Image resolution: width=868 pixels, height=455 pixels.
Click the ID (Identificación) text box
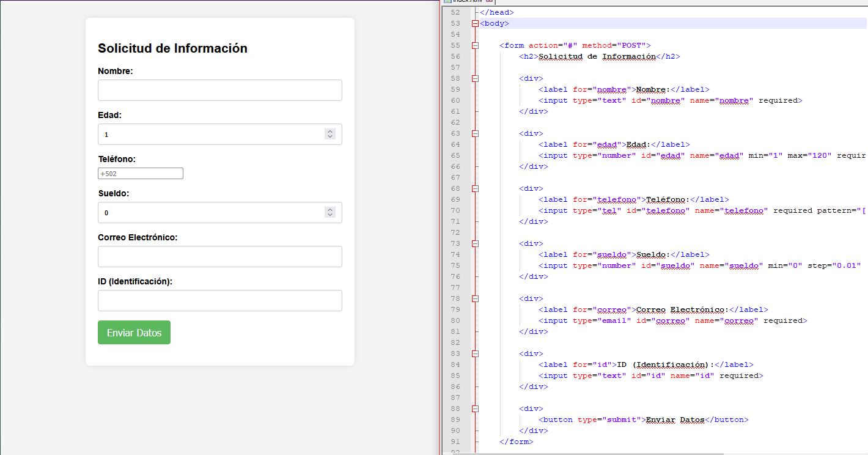click(219, 300)
